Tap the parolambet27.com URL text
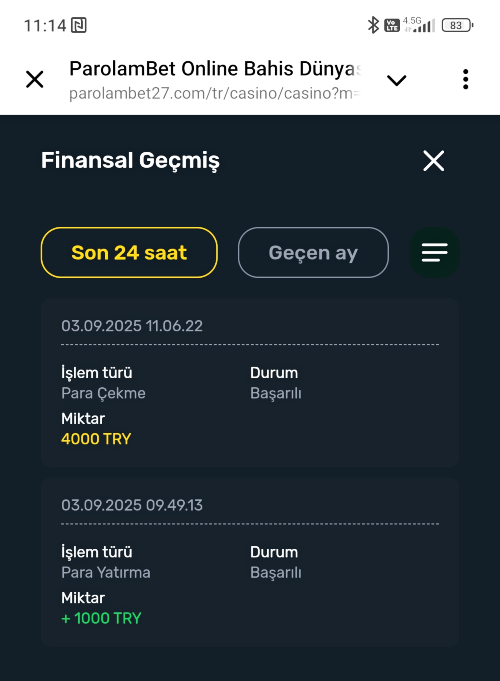500x681 pixels. tap(215, 93)
